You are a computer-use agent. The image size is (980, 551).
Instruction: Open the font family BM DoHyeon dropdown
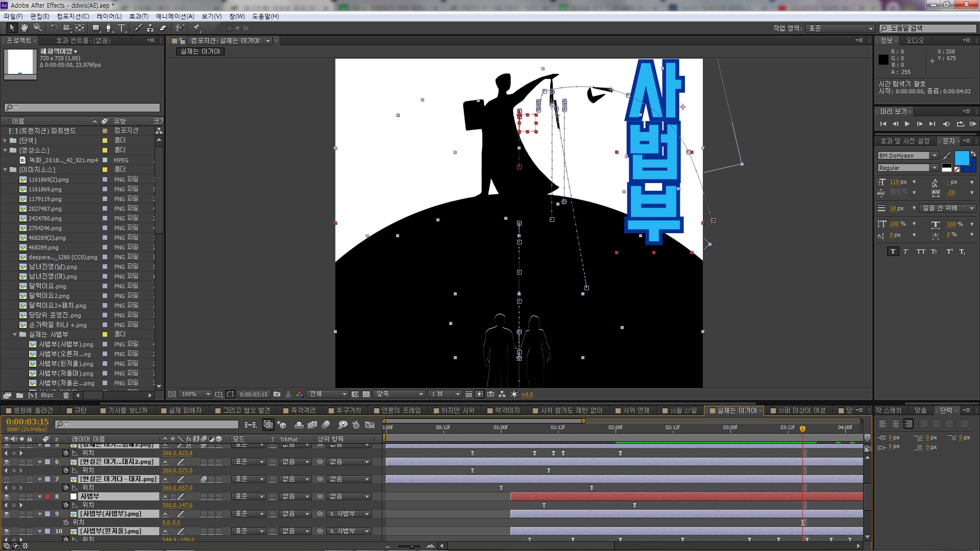(x=935, y=156)
